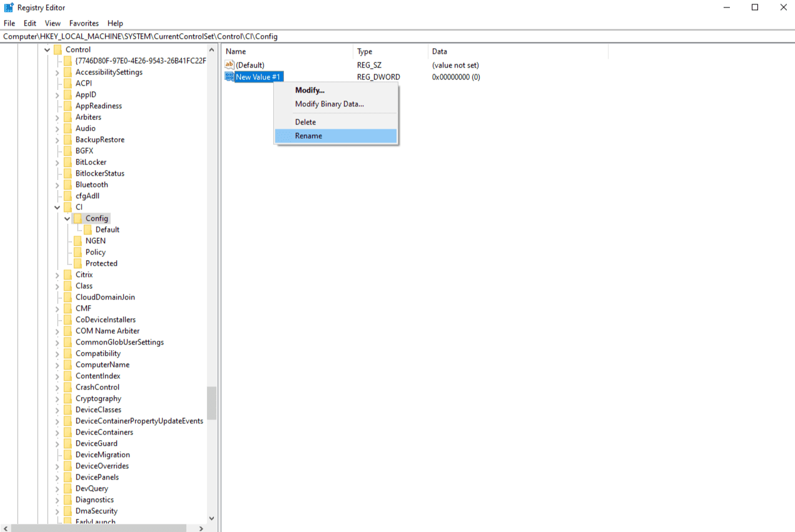This screenshot has height=532, width=795.
Task: Select the DeviceContainerPropertyUpdateEvents key
Action: point(139,421)
